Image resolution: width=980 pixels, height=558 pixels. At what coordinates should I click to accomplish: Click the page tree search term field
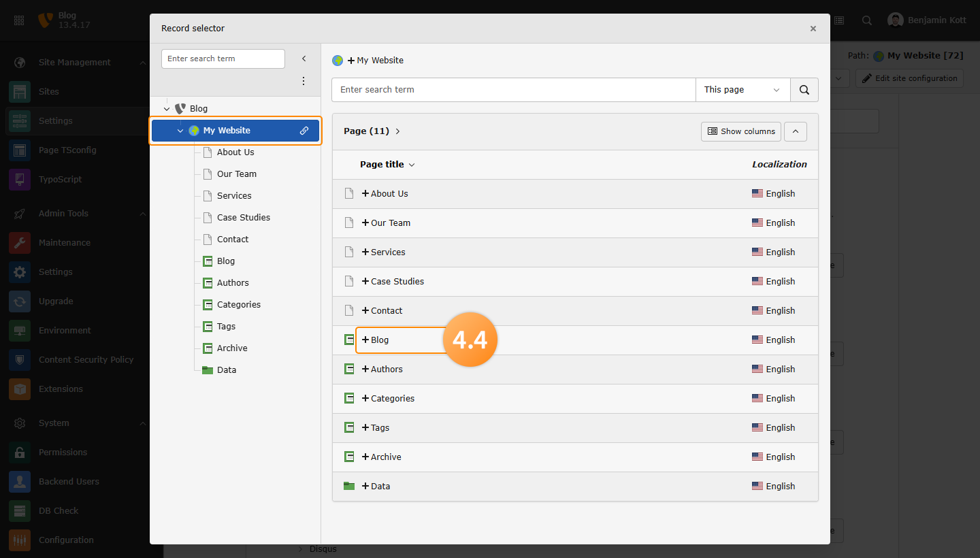pos(223,59)
